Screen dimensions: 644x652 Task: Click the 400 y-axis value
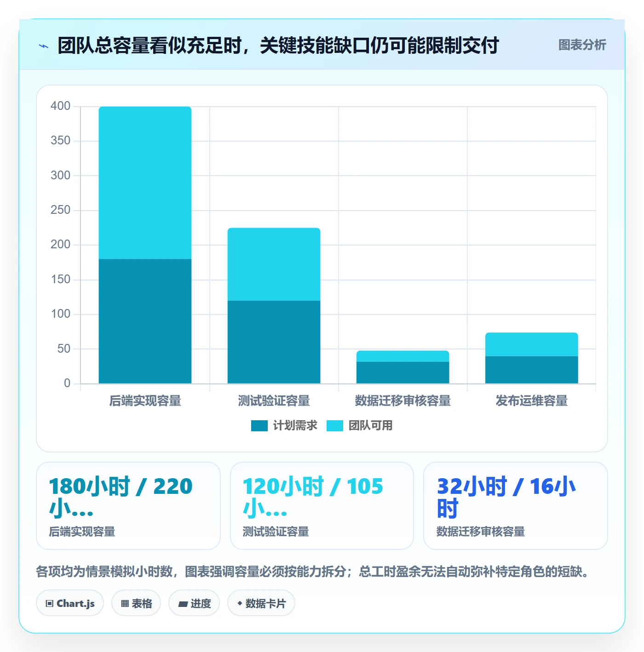pos(60,106)
